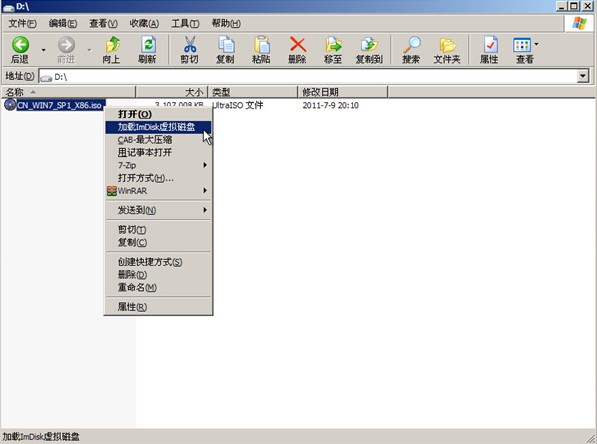Viewport: 597px width, 444px height.
Task: Click the UltraISO 文件 type cell
Action: click(x=238, y=105)
